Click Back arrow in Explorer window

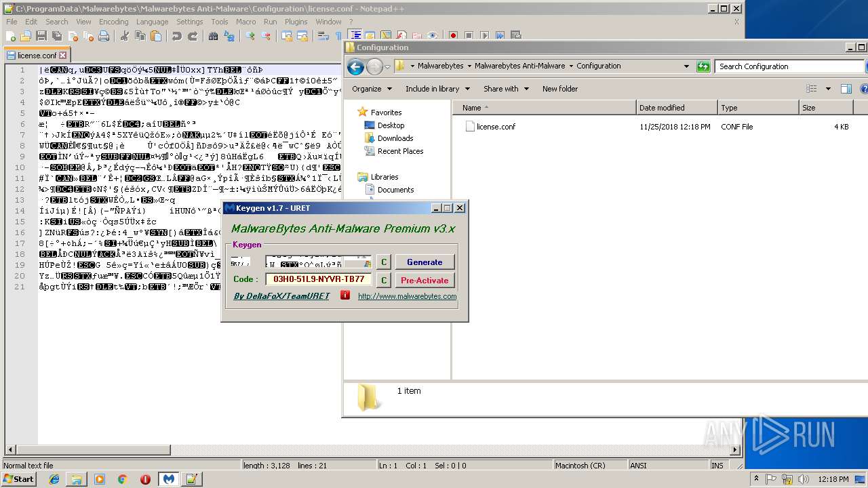(355, 66)
